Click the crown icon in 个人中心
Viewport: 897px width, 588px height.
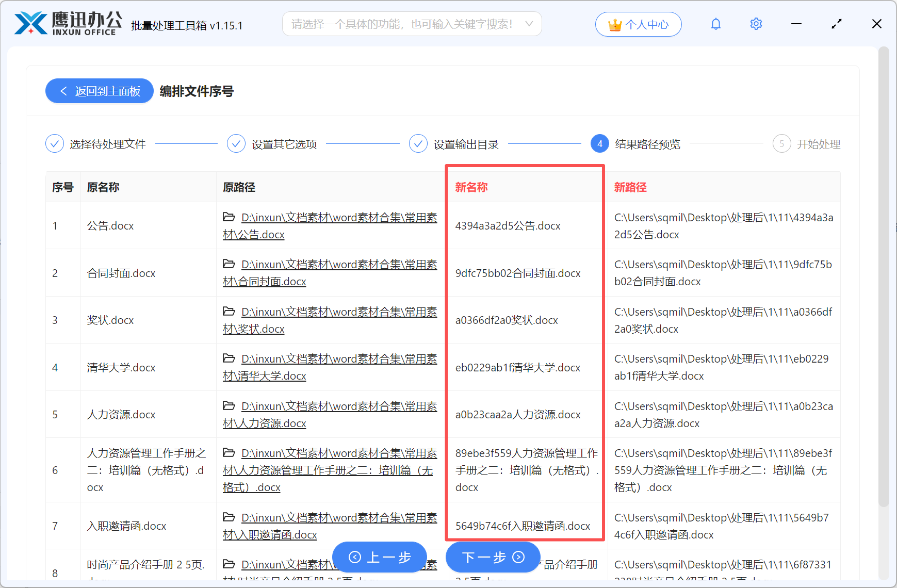(x=614, y=24)
